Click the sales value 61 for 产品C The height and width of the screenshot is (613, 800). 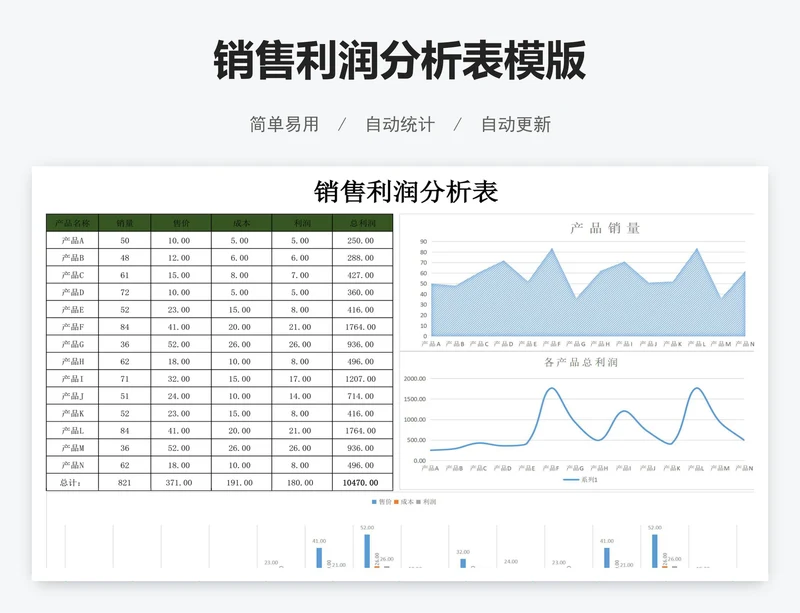coord(124,275)
